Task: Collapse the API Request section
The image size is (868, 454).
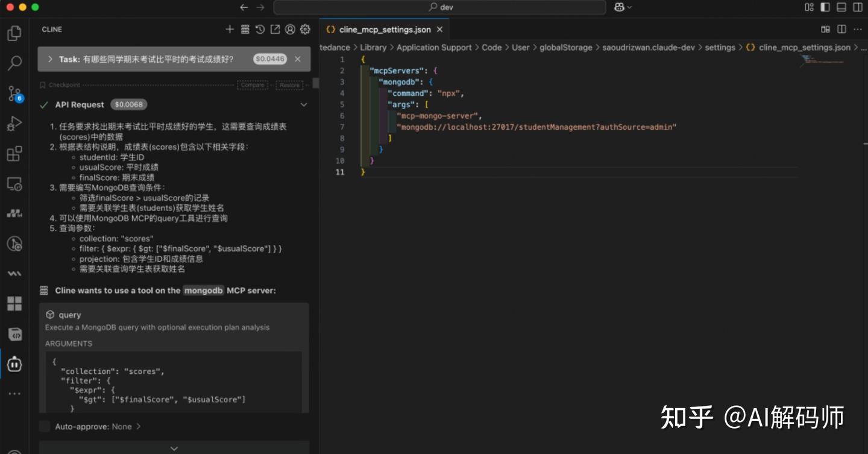Action: pos(304,104)
